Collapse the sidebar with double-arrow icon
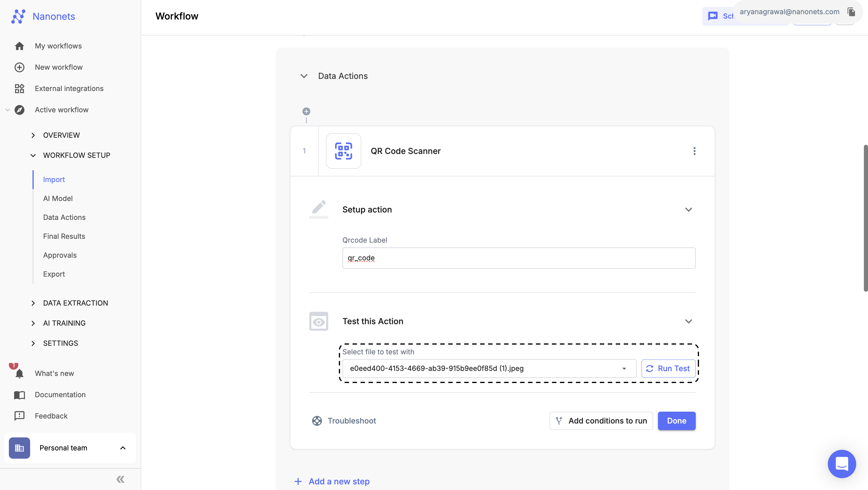Image resolution: width=868 pixels, height=490 pixels. (120, 479)
